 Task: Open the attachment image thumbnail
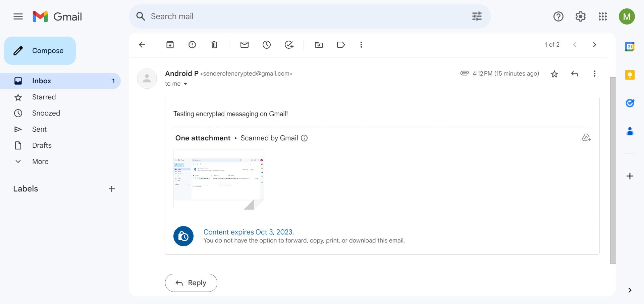[x=219, y=179]
